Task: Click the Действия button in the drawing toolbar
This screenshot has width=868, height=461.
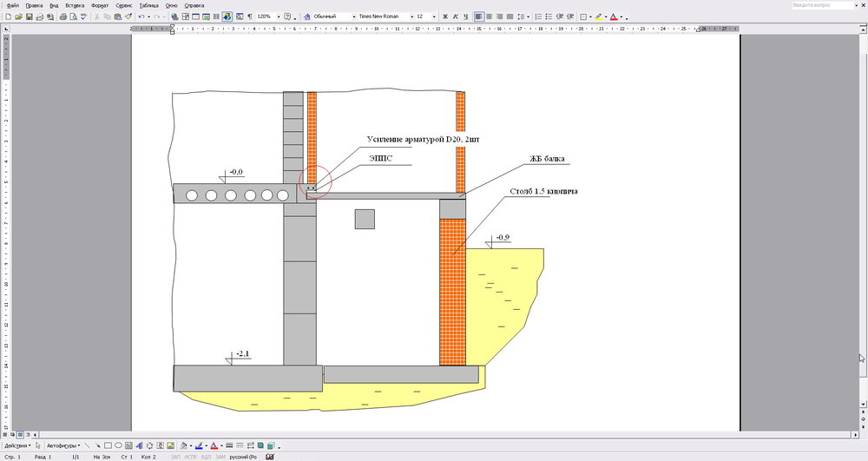Action: click(x=16, y=445)
